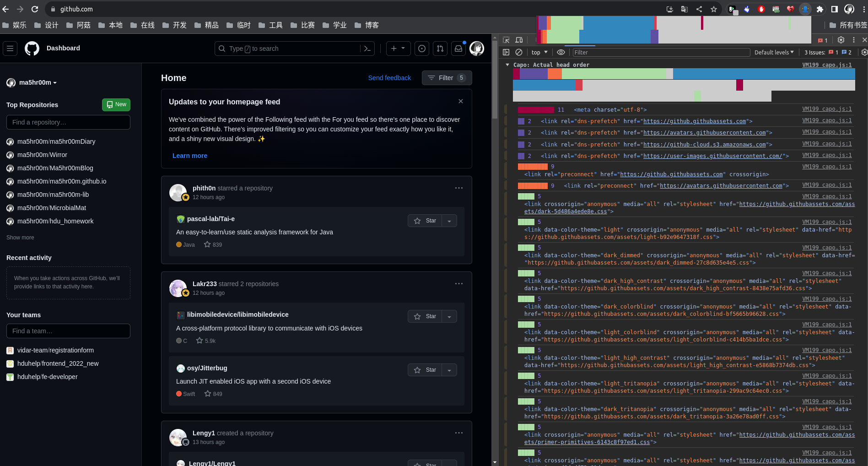Open the 娱乐 bookmarks folder
Viewport: 868px width, 466px height.
tap(15, 25)
